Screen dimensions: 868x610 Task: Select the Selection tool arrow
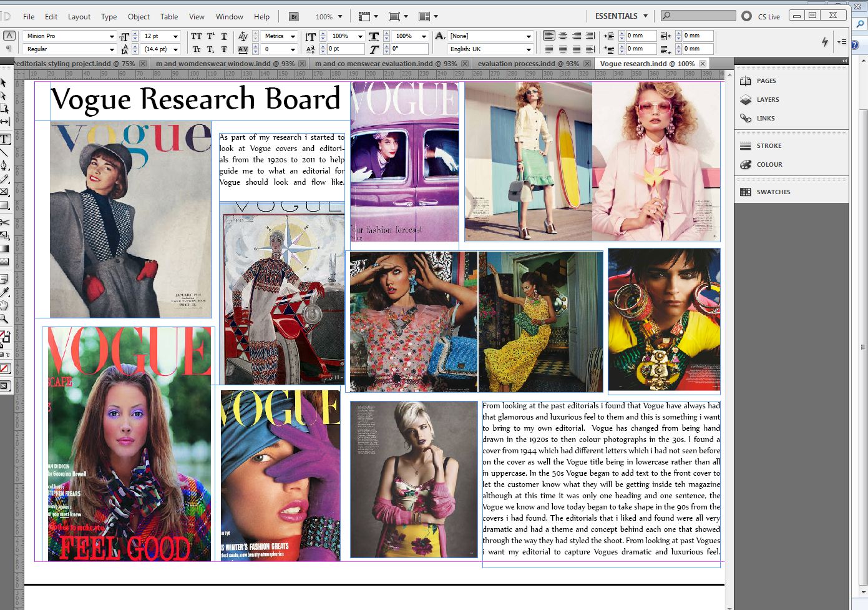4,82
